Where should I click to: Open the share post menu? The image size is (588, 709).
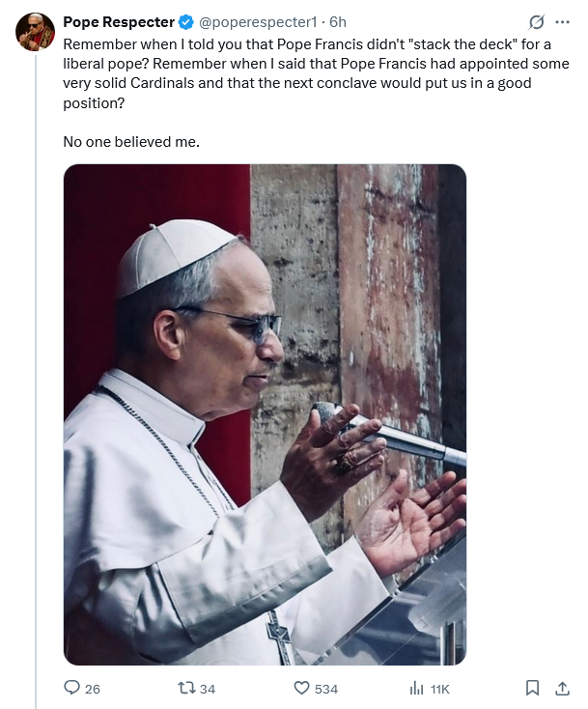[x=562, y=688]
